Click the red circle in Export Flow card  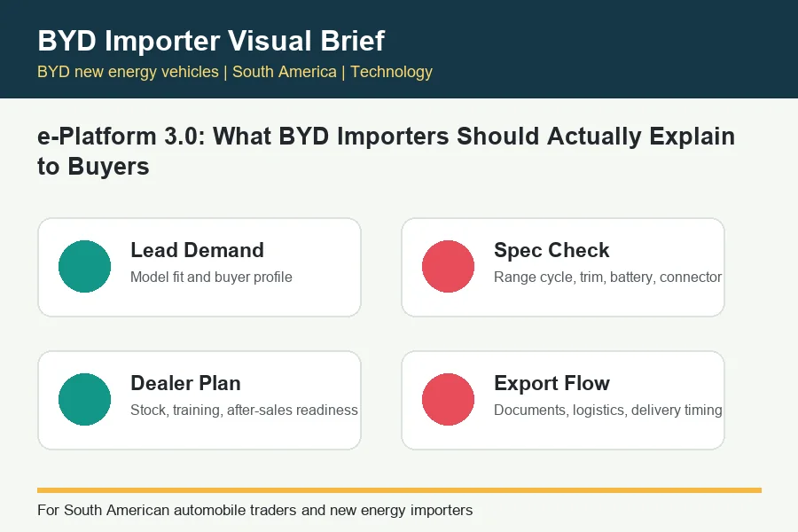click(448, 399)
